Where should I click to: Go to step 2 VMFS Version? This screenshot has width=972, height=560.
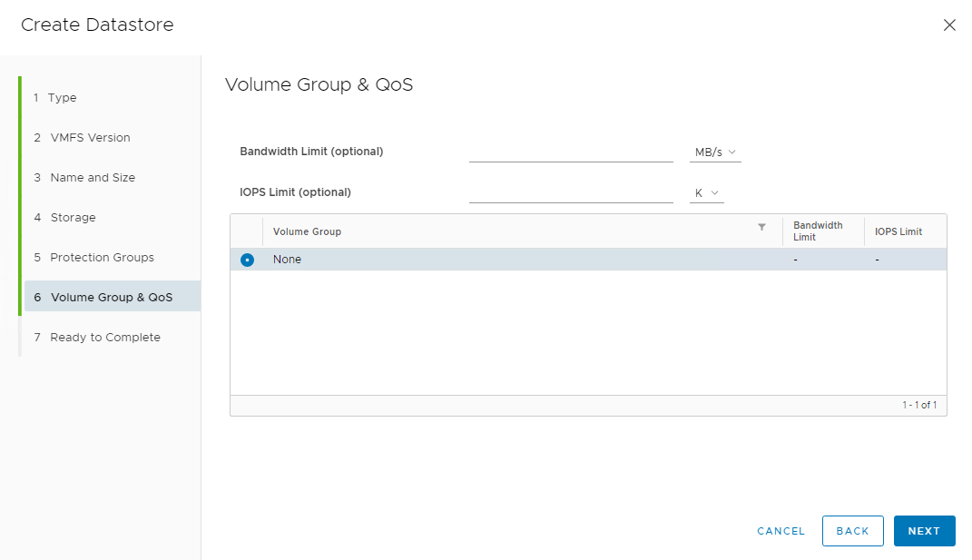click(90, 138)
